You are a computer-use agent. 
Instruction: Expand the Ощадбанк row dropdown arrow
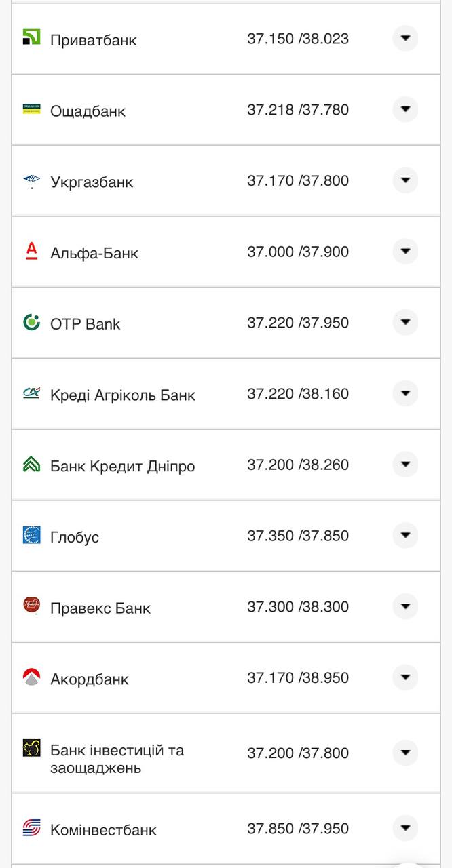coord(405,110)
